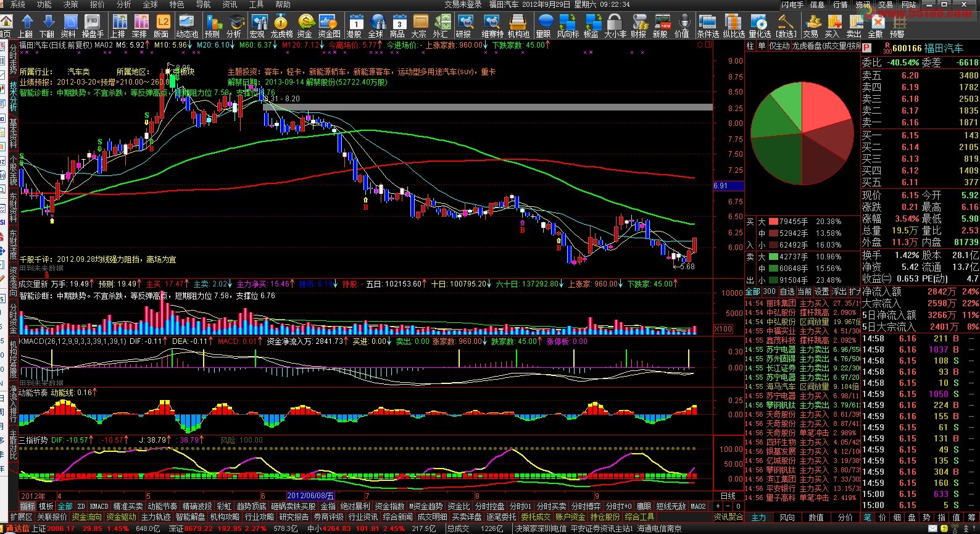The height and width of the screenshot is (534, 980).
Task: Open the 资料 document icon
Action: [x=69, y=26]
